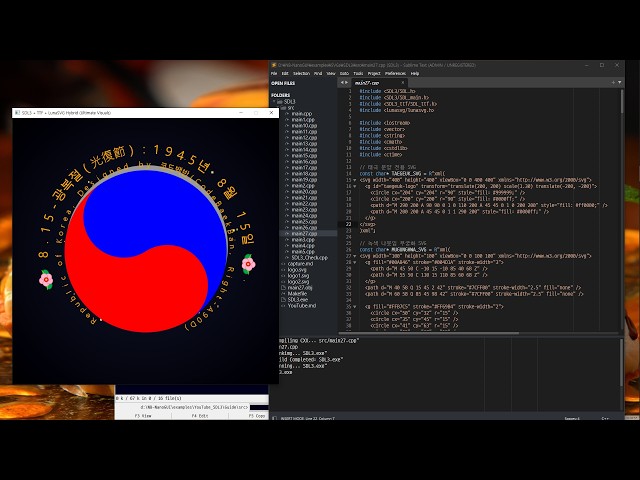Open Makefile in sidebar
This screenshot has height=480, width=640.
pyautogui.click(x=297, y=293)
